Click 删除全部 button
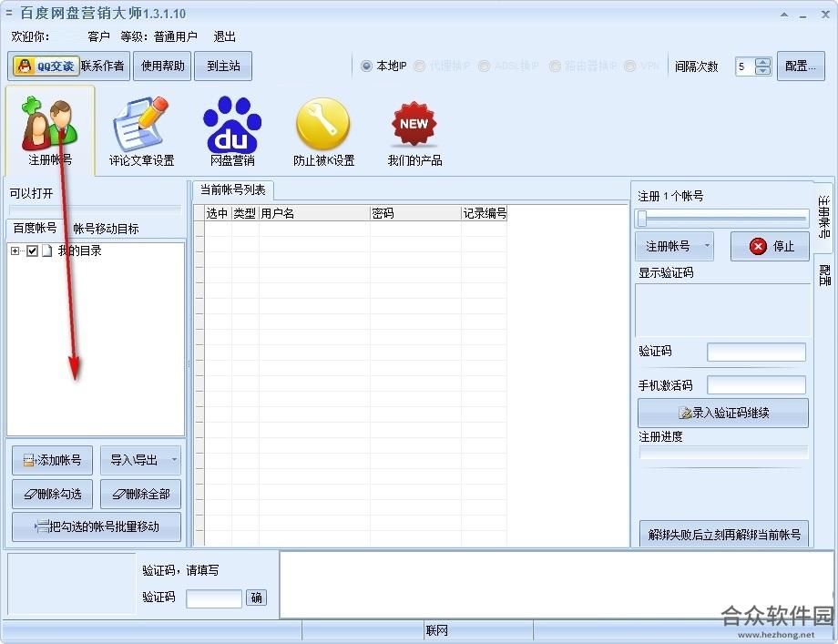 click(140, 494)
